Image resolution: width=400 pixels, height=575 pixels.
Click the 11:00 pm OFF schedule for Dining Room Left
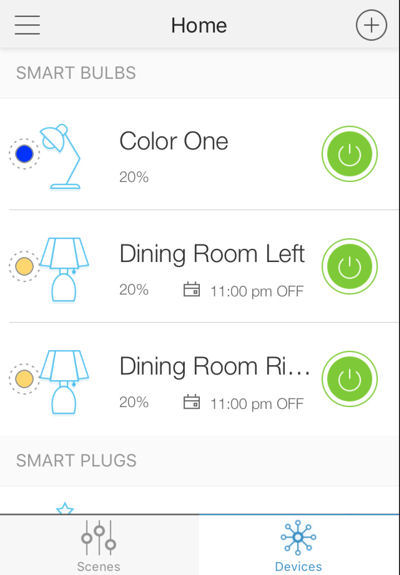point(257,291)
